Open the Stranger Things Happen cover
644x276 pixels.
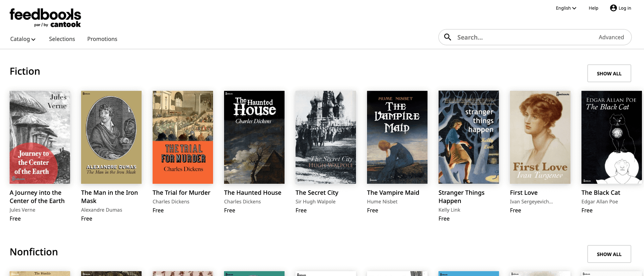469,137
